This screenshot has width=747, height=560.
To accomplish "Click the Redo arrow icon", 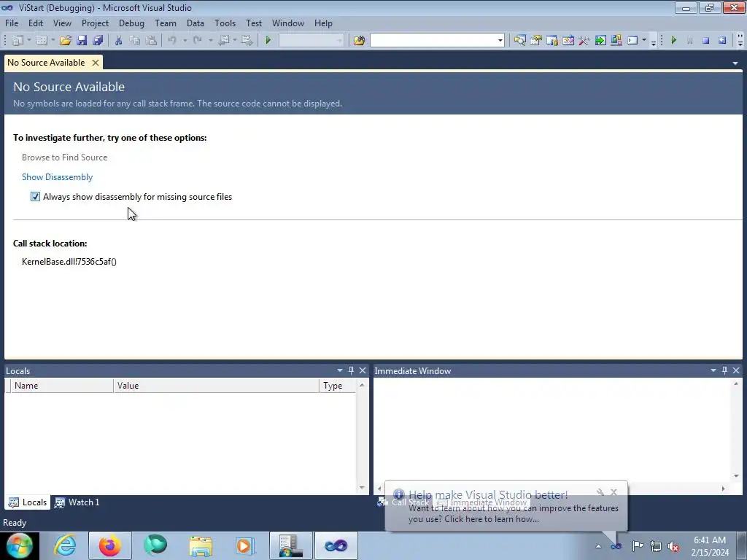I will coord(198,41).
